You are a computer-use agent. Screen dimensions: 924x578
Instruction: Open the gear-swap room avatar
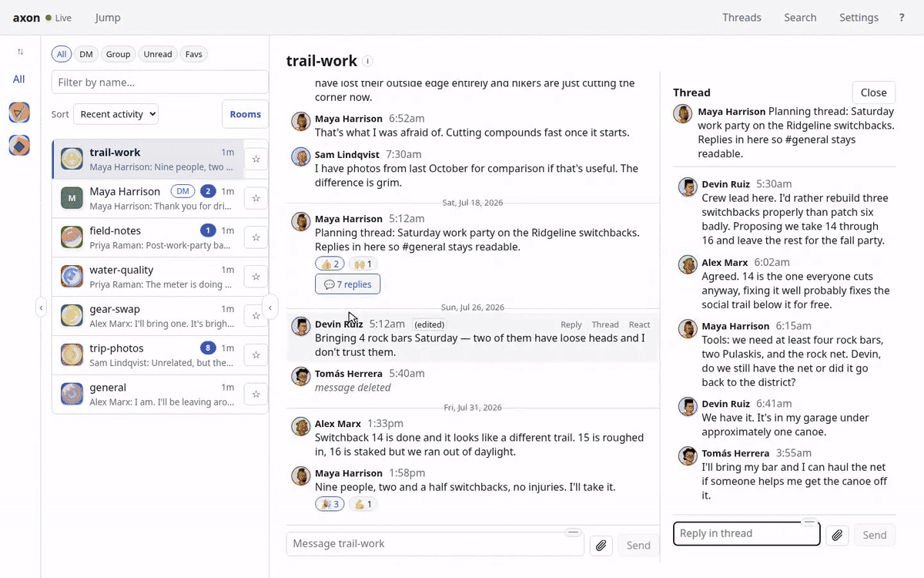[72, 316]
